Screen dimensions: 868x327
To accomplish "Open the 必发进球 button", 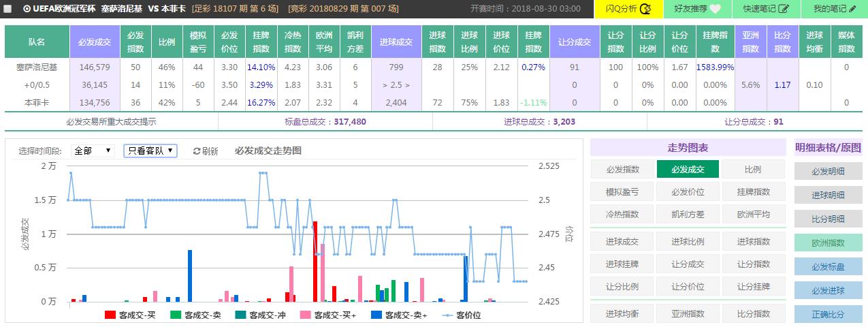I will (828, 291).
